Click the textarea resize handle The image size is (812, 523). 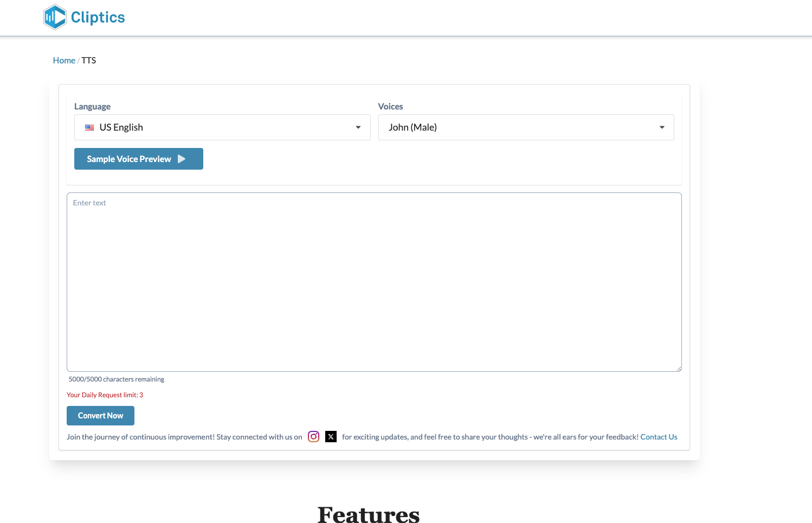point(679,369)
